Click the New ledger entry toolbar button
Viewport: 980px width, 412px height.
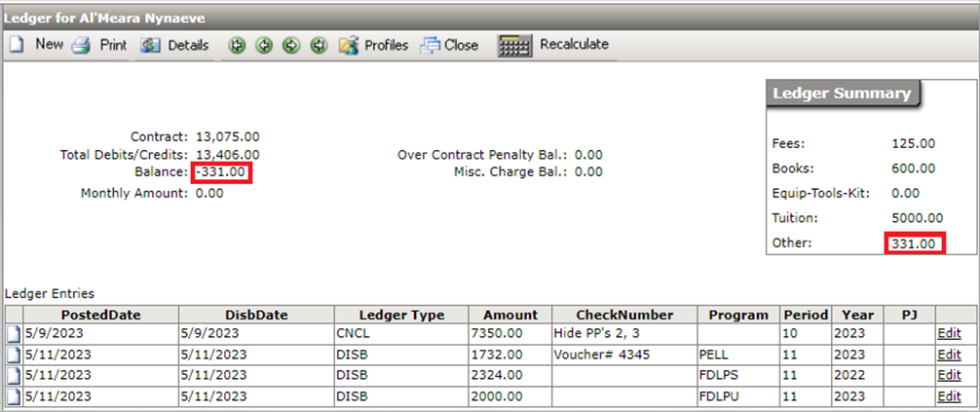[x=37, y=45]
